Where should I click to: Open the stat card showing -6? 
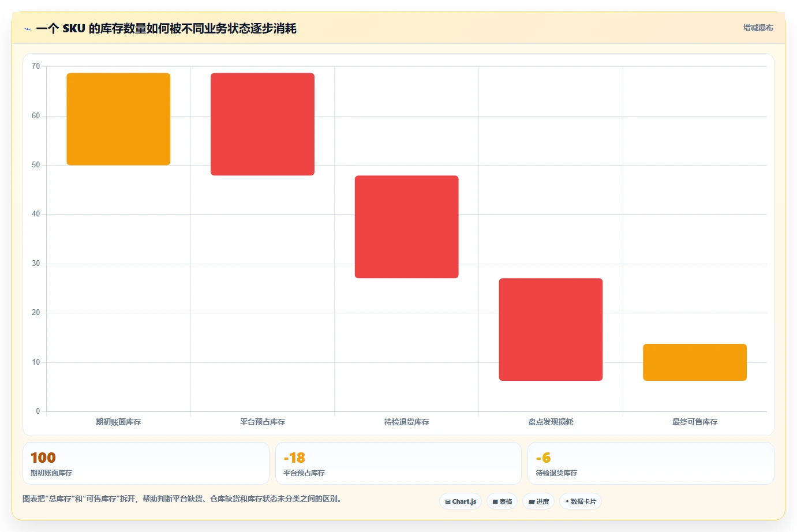[x=651, y=463]
